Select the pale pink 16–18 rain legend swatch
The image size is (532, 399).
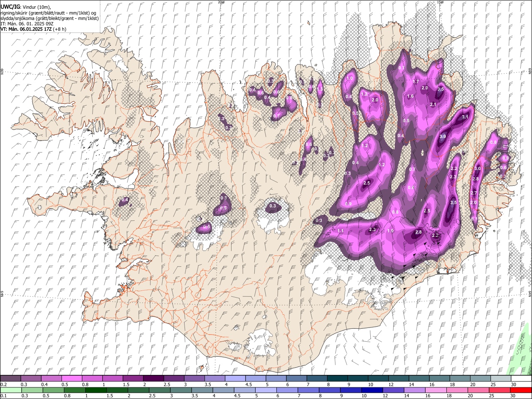tap(436, 390)
